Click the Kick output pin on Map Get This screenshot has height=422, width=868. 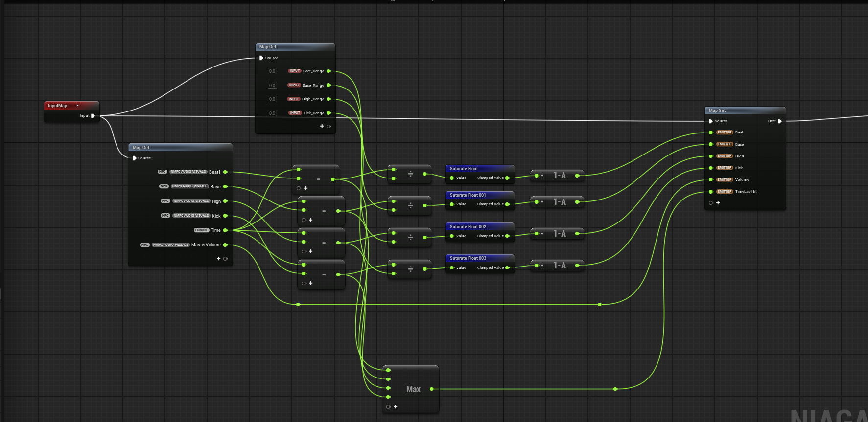pyautogui.click(x=225, y=216)
